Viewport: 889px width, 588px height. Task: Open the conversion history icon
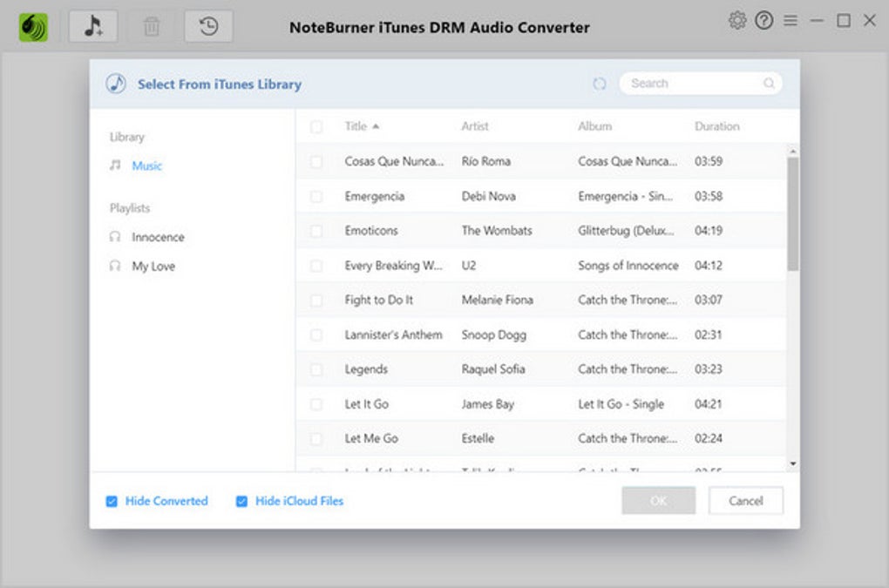(208, 26)
